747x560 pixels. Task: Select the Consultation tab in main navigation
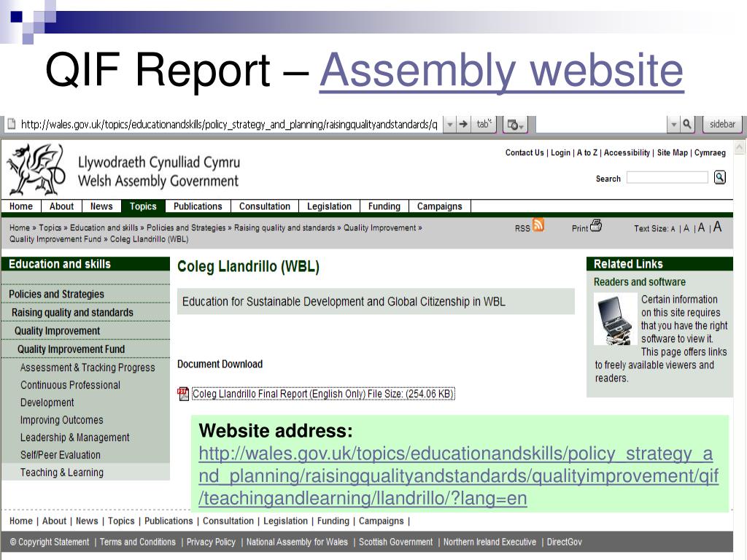(x=264, y=206)
